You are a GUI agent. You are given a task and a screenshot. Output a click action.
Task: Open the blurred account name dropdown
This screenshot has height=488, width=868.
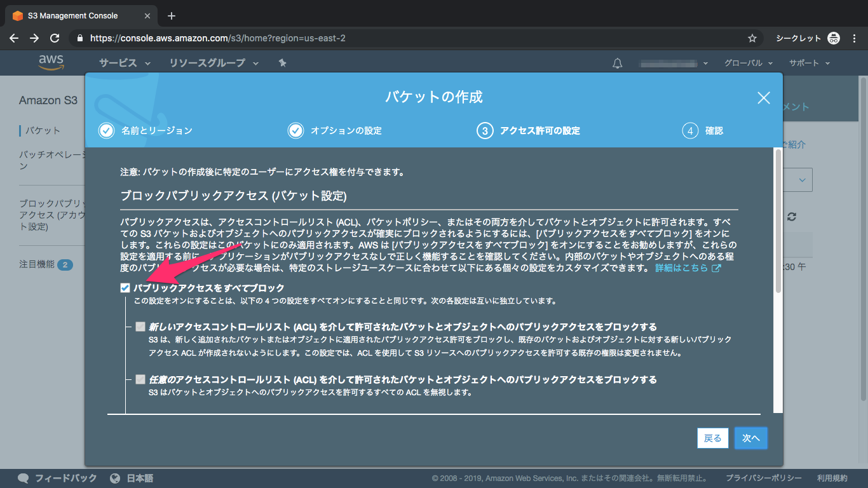673,63
